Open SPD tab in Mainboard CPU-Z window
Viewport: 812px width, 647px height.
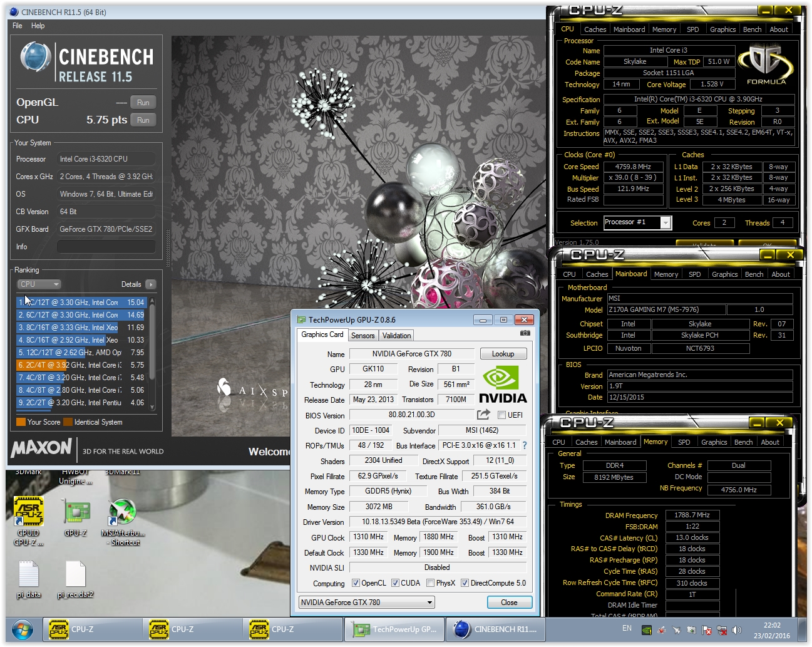pyautogui.click(x=694, y=274)
